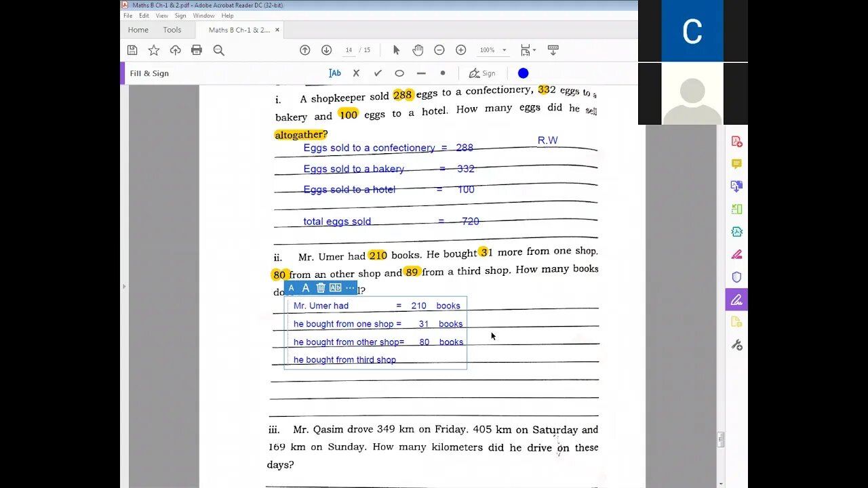
Task: Select the line tool in Fill & Sign
Action: pyautogui.click(x=421, y=73)
